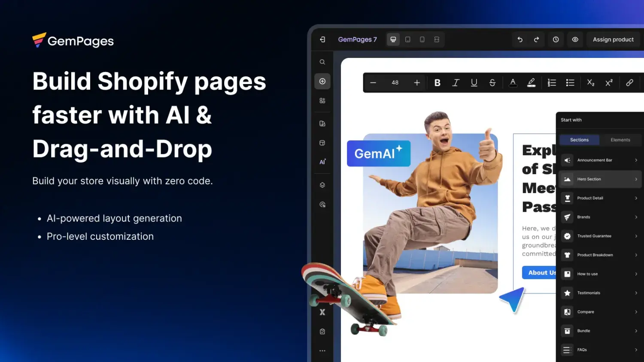Click the Compare section icon

pos(568,312)
